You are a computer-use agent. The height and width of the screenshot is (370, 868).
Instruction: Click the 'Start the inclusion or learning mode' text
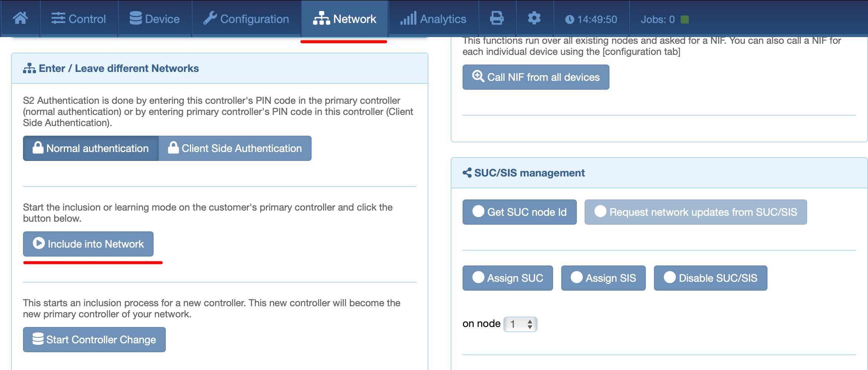pos(208,213)
